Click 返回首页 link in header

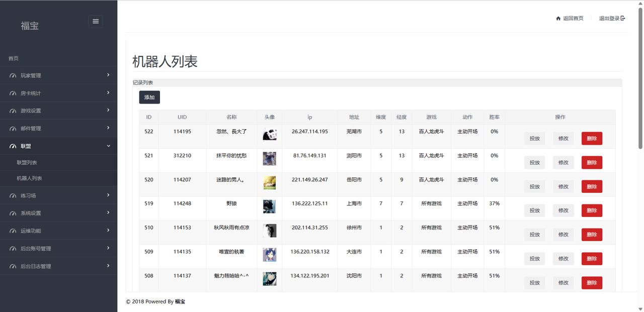tap(573, 19)
